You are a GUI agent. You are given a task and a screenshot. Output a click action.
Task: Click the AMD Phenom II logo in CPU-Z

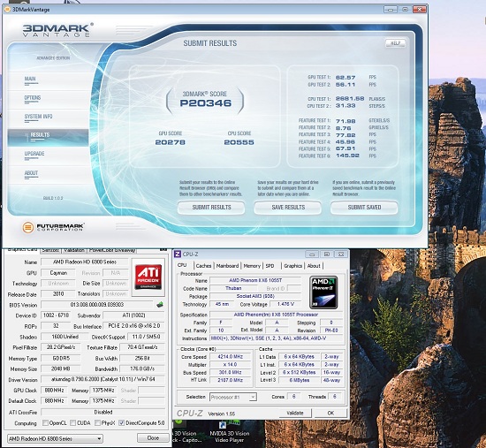[323, 292]
